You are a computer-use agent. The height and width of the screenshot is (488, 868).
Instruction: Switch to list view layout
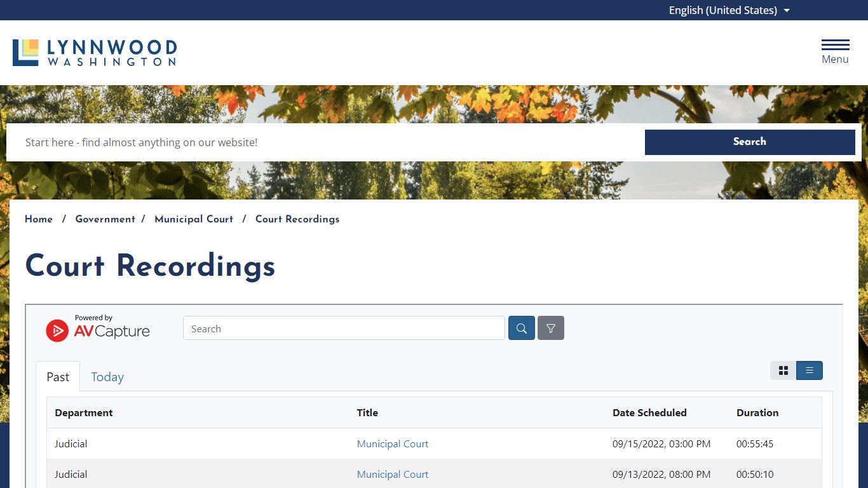pyautogui.click(x=810, y=370)
